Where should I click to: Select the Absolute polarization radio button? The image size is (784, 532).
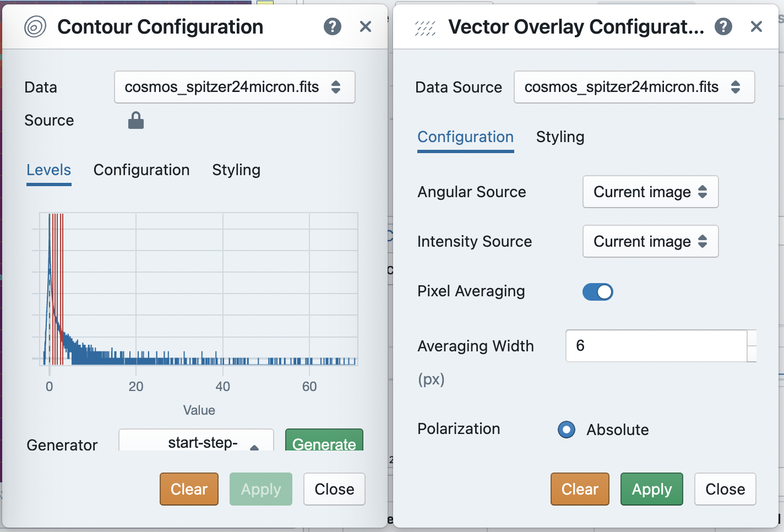click(x=566, y=430)
